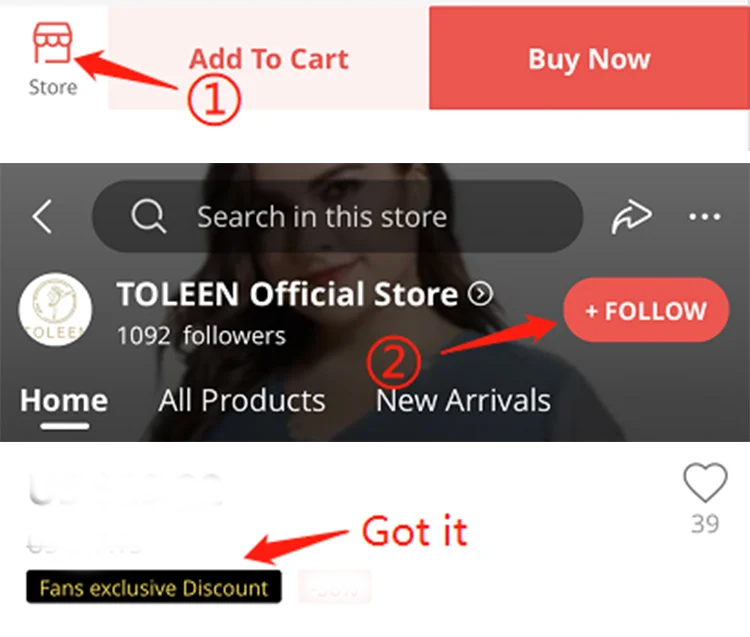Click the Store label under the shop icon

coord(53,88)
